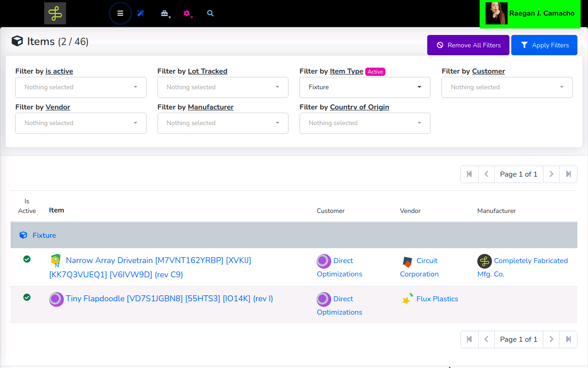The width and height of the screenshot is (588, 368).
Task: Toggle active checkmark for Narrow Array Drivetrain
Action: point(27,259)
